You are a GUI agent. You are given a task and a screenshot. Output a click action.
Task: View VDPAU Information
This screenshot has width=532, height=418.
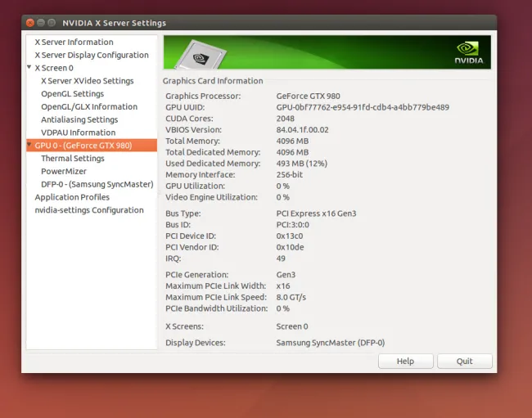click(x=78, y=133)
